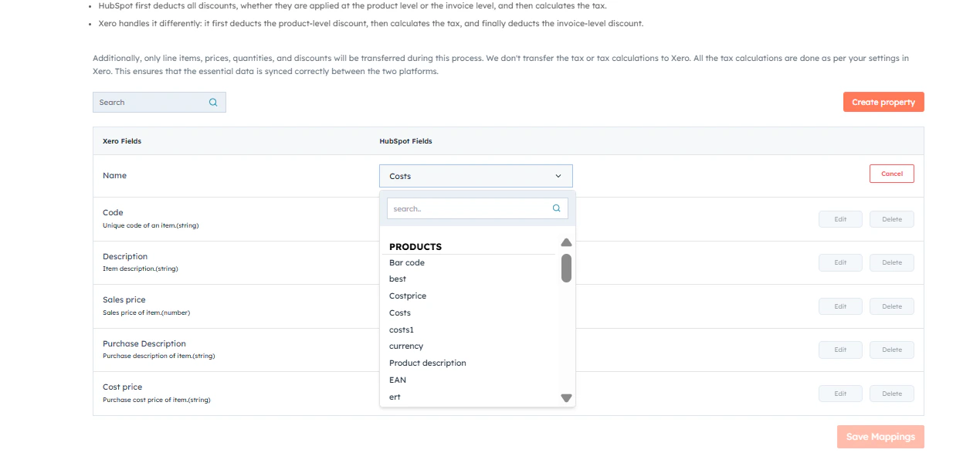Select 'Product description' option
This screenshot has width=980, height=463.
tap(428, 363)
